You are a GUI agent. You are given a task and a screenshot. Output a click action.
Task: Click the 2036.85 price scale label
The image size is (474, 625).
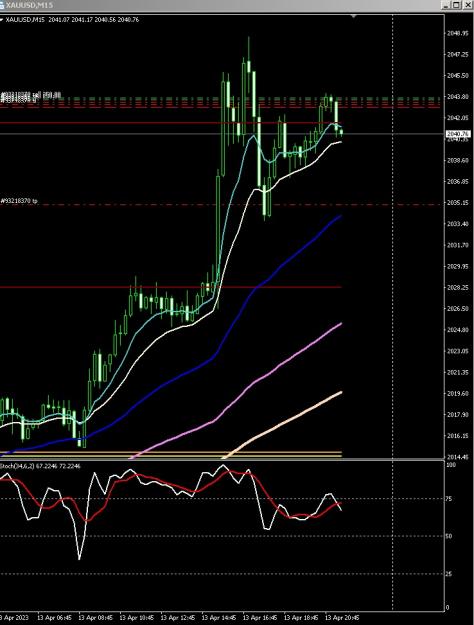[x=457, y=181]
